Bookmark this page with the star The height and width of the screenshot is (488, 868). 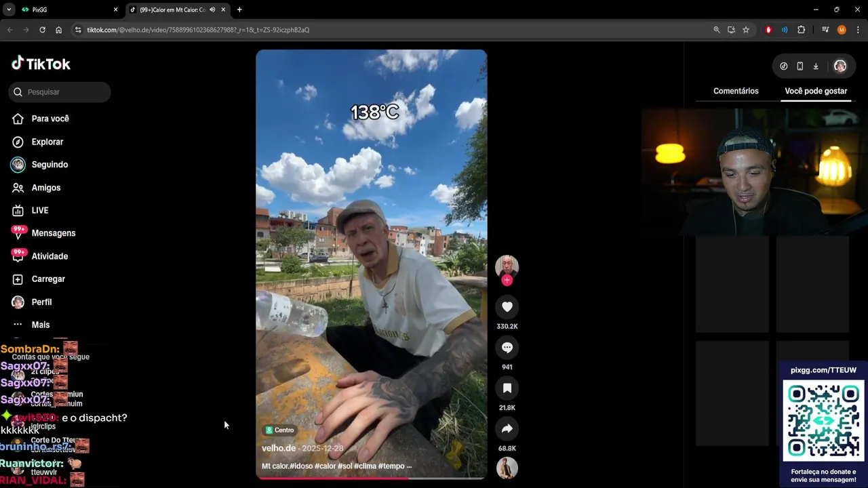746,30
